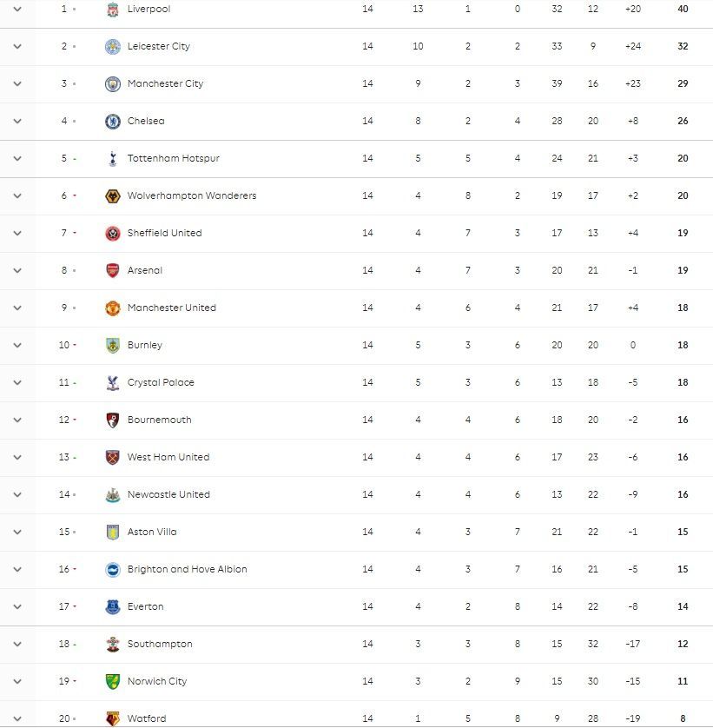This screenshot has width=713, height=728.
Task: Click the Wolverhampton Wanderers wolf logo
Action: click(112, 196)
